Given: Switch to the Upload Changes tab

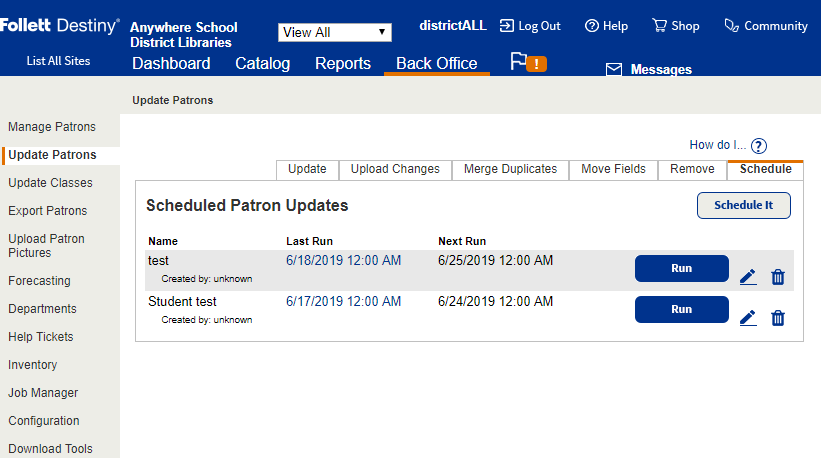Looking at the screenshot, I should pos(395,169).
